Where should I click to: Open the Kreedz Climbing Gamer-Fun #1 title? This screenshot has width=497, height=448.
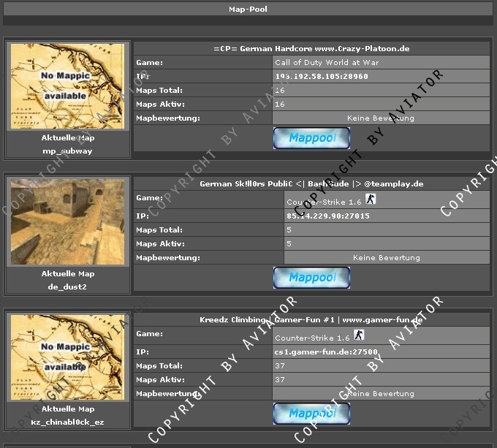coord(311,320)
